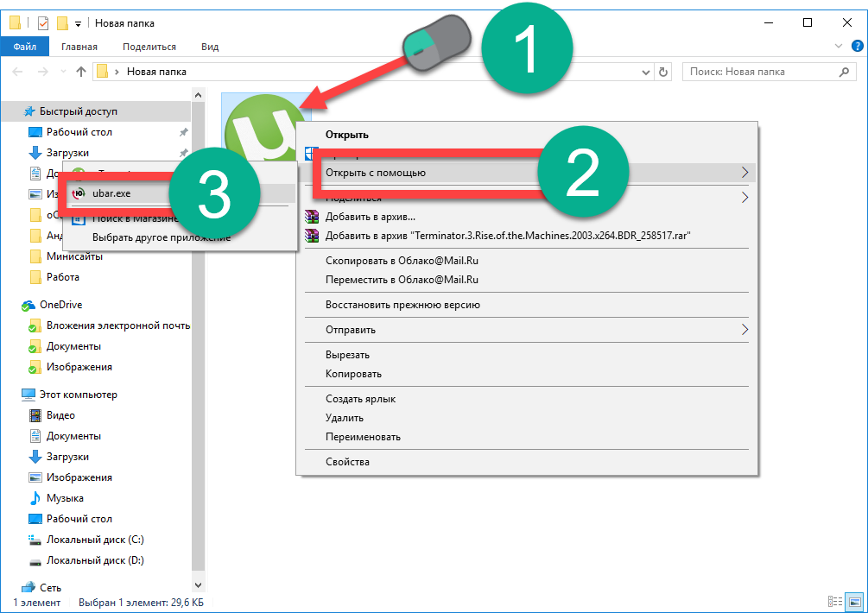Select Сеть in the navigation pane
This screenshot has height=613, width=868.
click(x=50, y=588)
